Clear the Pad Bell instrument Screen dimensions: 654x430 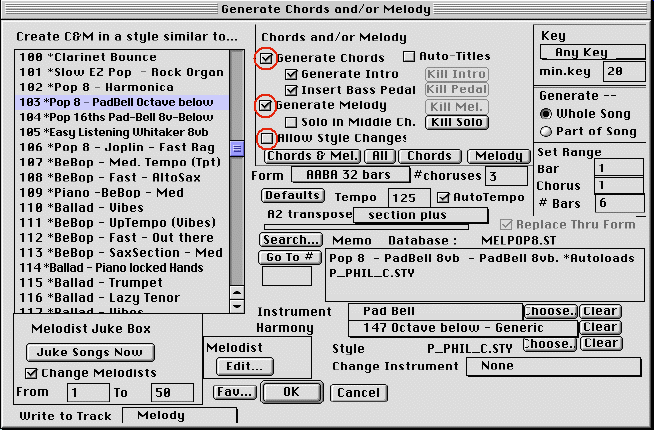[599, 311]
